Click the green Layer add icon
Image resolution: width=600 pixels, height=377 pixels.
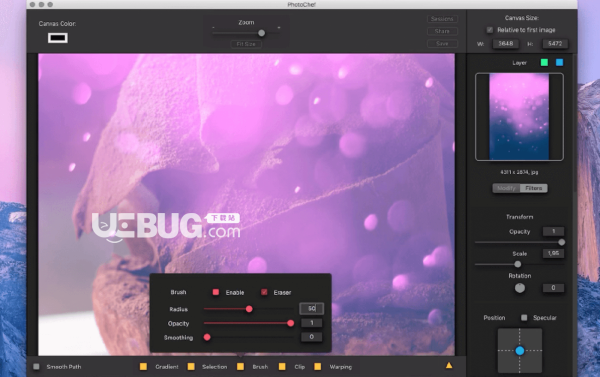tap(544, 62)
